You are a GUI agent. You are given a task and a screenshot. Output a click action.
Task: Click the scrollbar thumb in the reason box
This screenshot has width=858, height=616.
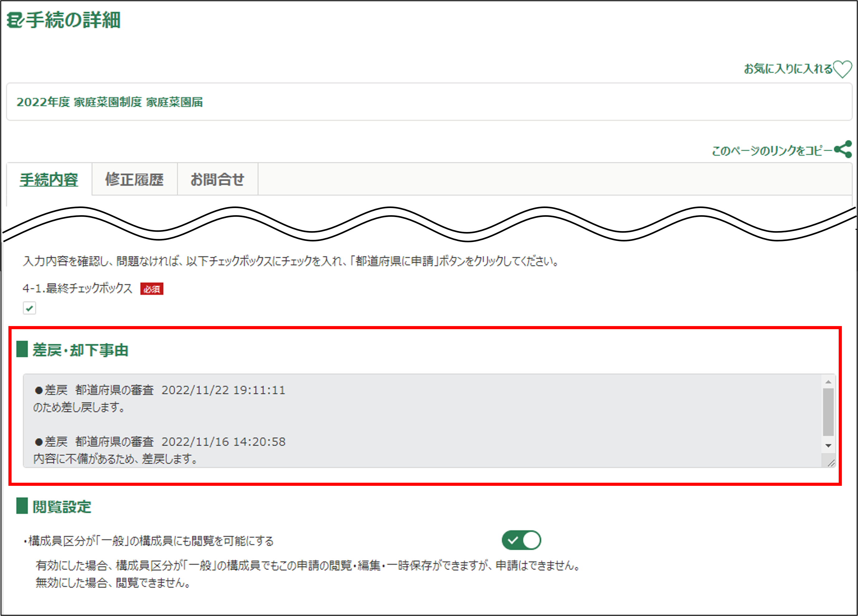828,412
